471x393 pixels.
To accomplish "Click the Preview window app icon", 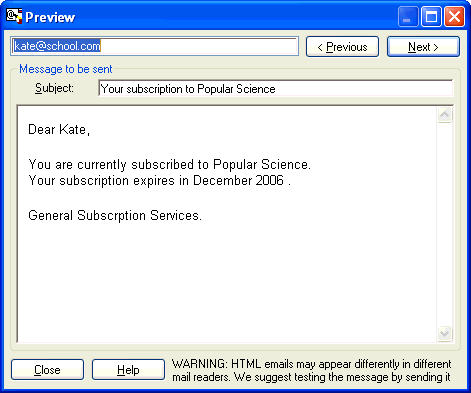I will 14,16.
